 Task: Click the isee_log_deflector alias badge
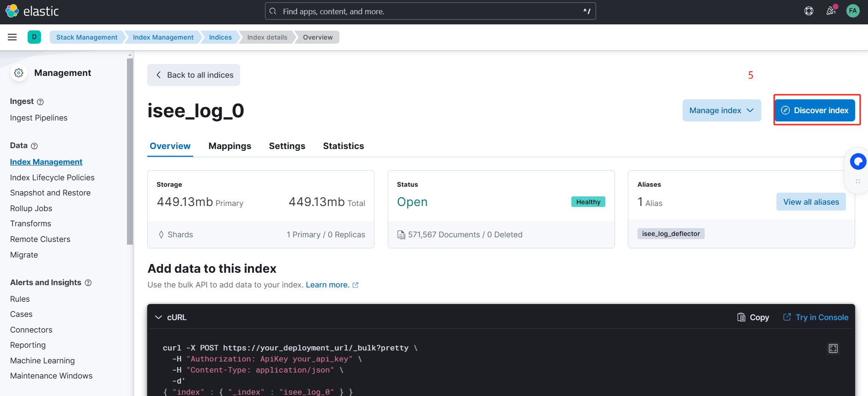click(x=671, y=234)
